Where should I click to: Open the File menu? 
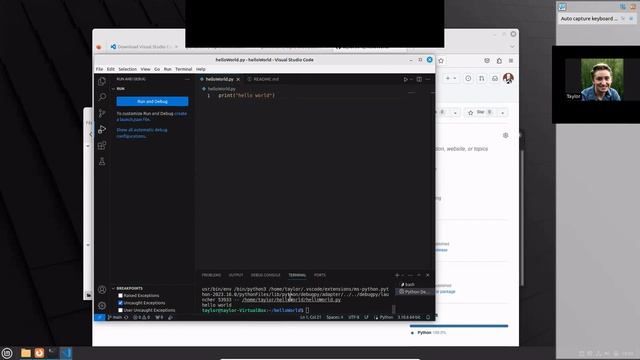click(99, 69)
